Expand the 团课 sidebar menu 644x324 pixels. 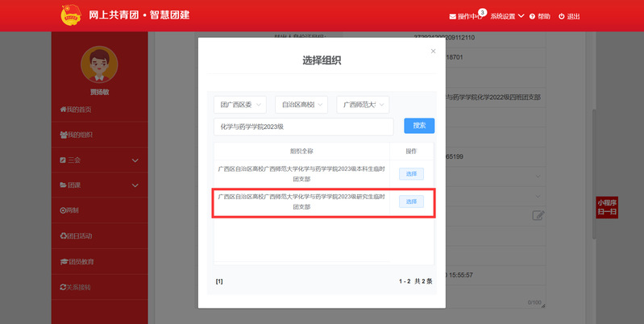tap(99, 185)
